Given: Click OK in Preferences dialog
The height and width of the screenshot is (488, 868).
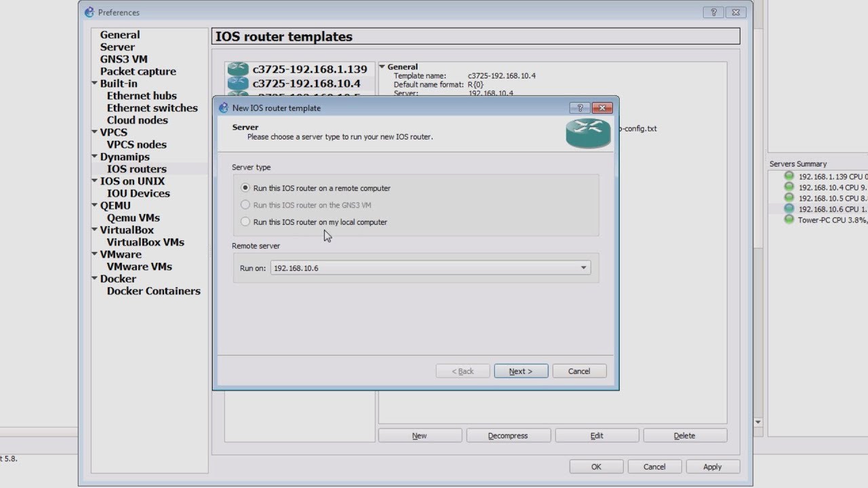Looking at the screenshot, I should tap(596, 466).
